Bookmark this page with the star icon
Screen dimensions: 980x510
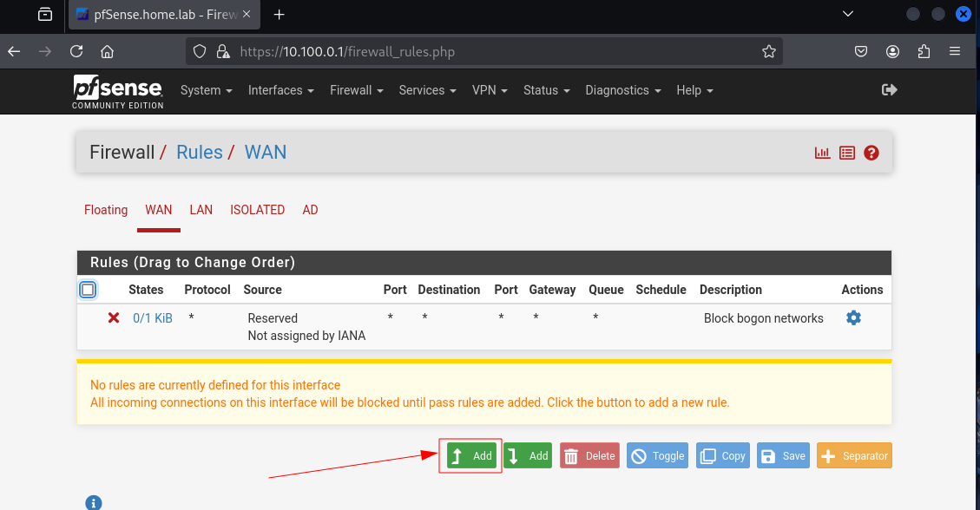pos(769,51)
